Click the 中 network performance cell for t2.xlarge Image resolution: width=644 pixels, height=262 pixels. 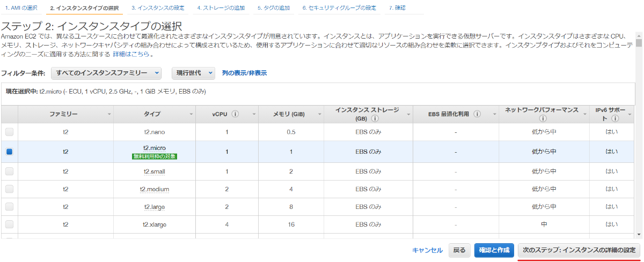point(544,224)
